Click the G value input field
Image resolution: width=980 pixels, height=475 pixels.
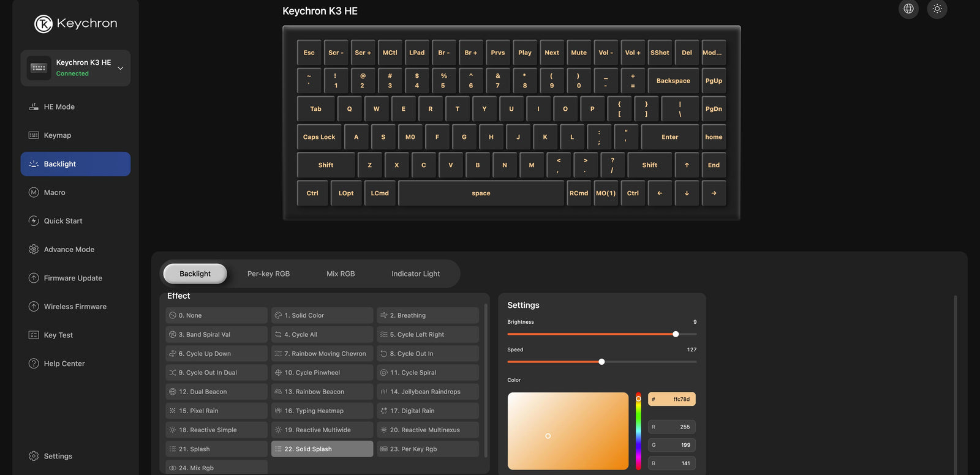tap(672, 445)
